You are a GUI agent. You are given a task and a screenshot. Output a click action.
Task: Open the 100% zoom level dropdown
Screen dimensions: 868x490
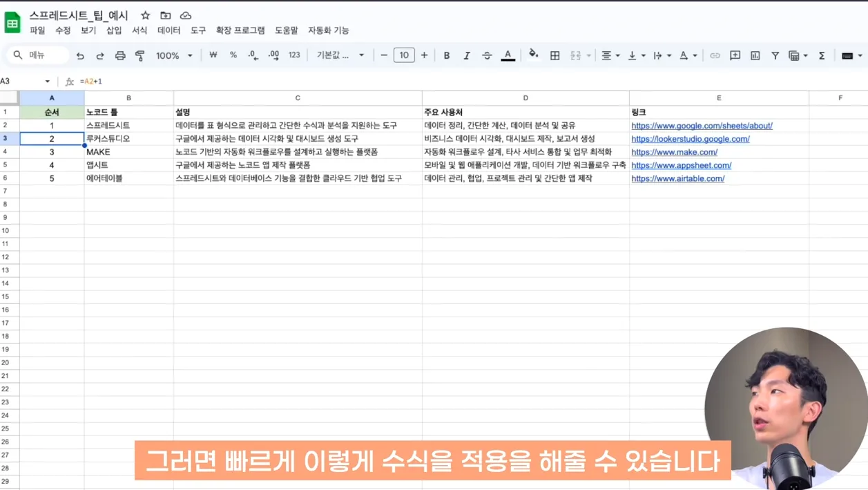click(173, 55)
